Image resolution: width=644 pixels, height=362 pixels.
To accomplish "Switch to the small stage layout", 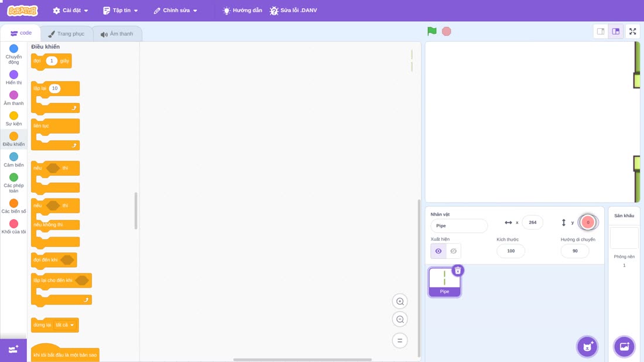I will (x=601, y=31).
